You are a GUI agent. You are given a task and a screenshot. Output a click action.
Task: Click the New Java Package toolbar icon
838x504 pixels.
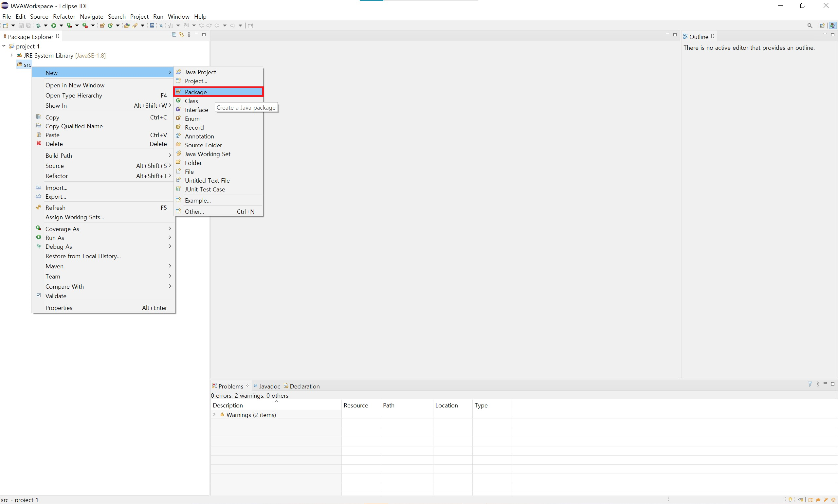(102, 26)
